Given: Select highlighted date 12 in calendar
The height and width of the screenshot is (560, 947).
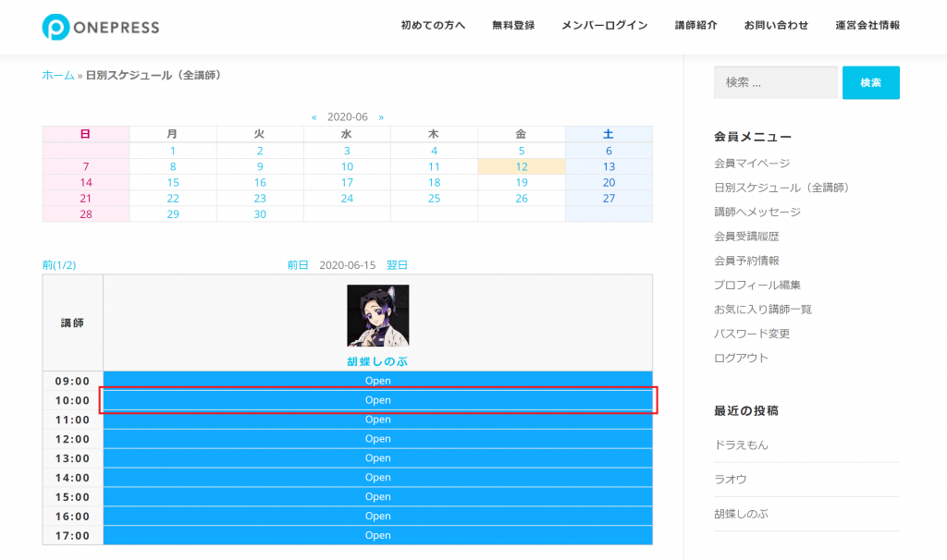Looking at the screenshot, I should click(x=522, y=166).
